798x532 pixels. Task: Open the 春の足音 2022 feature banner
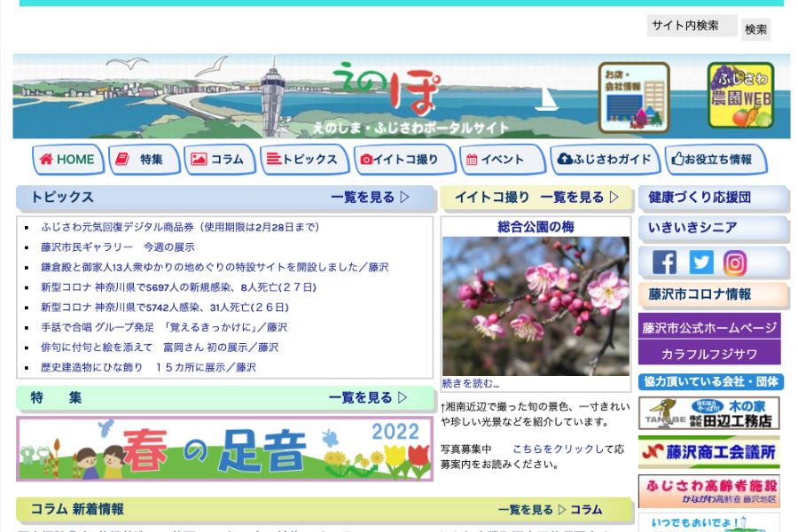225,449
